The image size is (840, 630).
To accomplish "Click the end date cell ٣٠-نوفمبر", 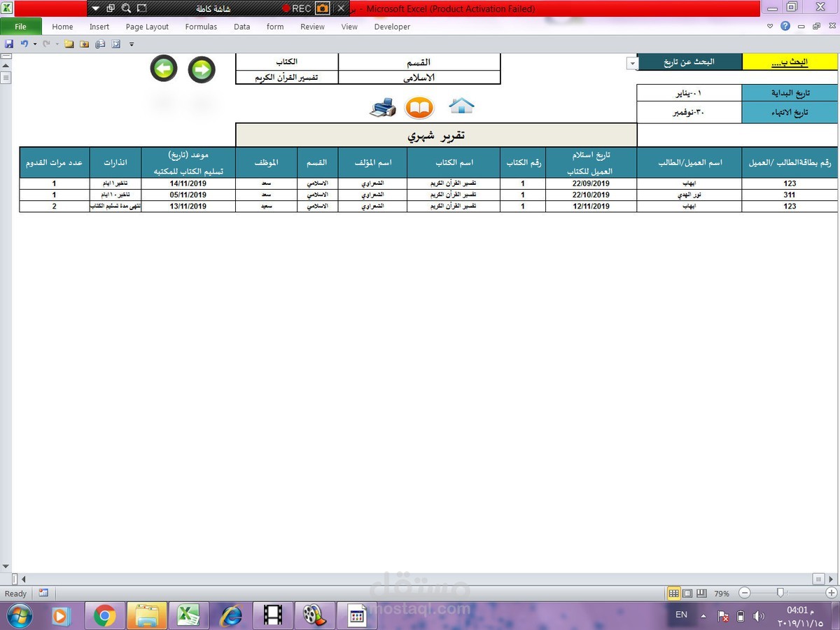I will click(689, 112).
